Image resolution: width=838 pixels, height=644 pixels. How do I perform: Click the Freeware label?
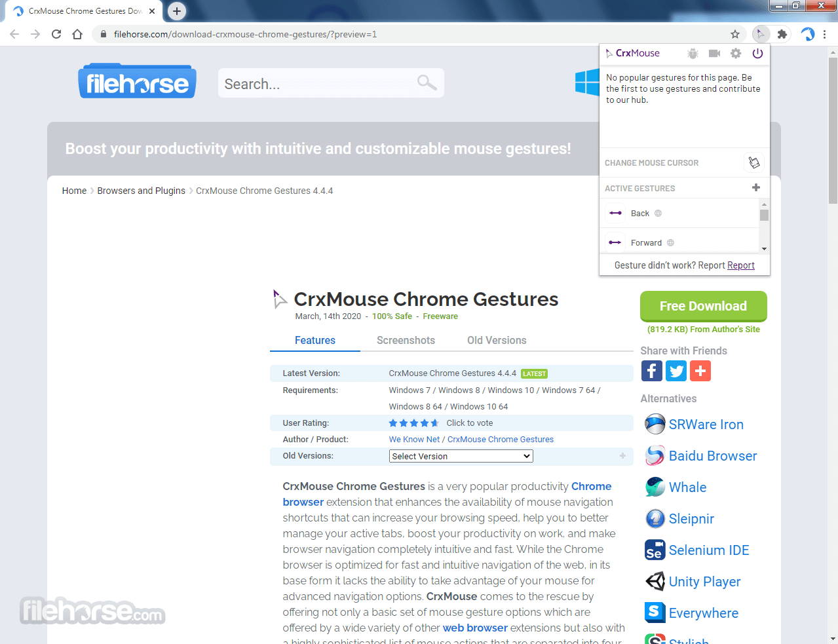pos(440,316)
